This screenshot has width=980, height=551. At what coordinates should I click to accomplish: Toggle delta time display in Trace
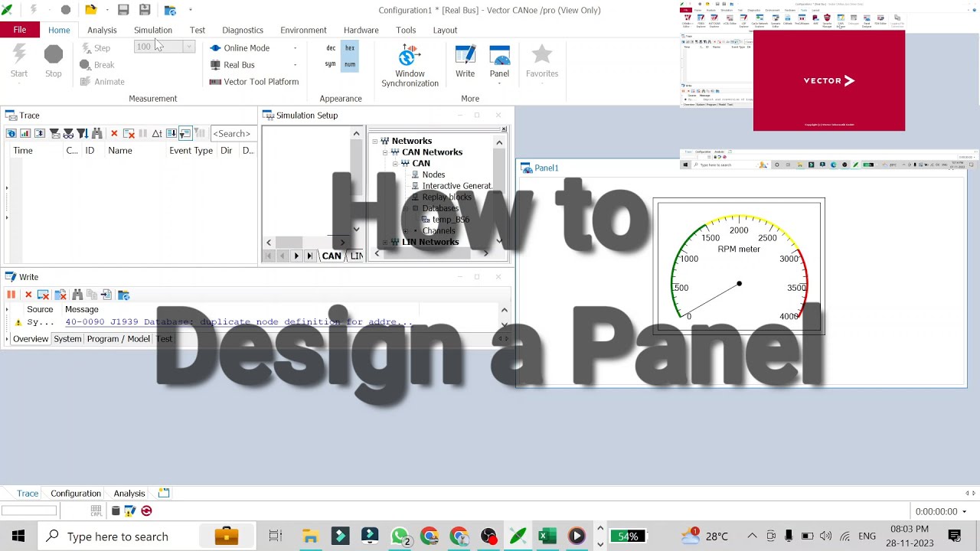tap(157, 133)
